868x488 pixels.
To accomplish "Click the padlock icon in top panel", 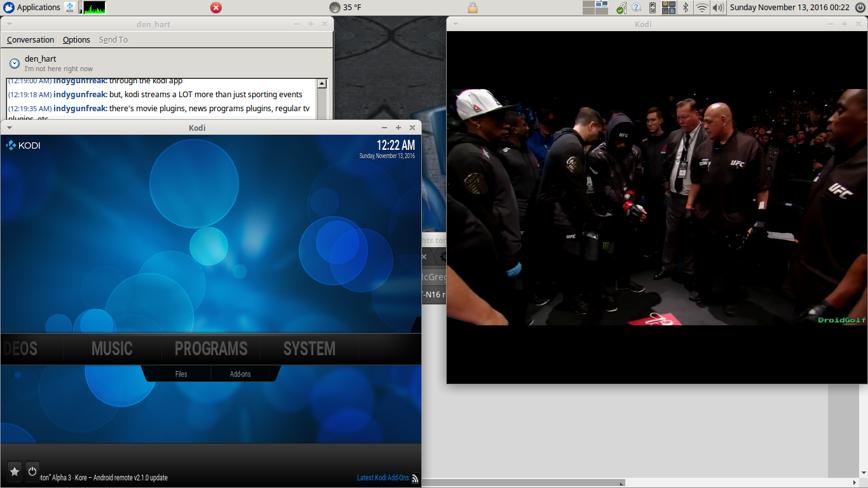I will coord(472,8).
